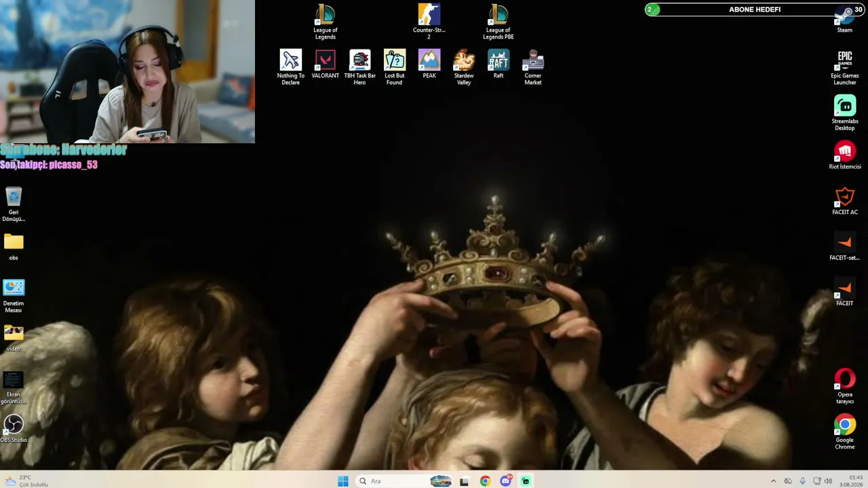This screenshot has height=488, width=868.
Task: Click the ABONE HEDEFİ goal progress bar
Action: 755,9
